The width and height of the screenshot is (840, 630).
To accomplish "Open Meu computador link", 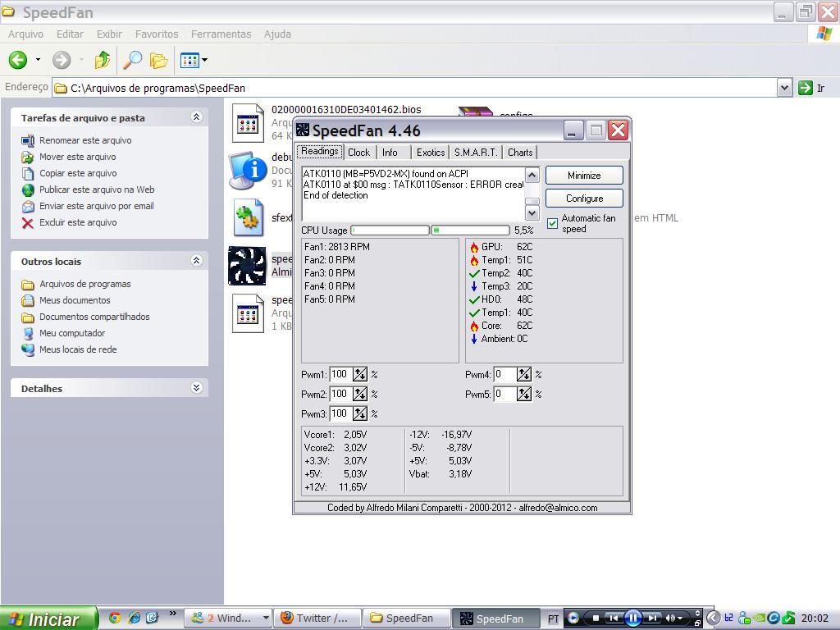I will coord(72,333).
